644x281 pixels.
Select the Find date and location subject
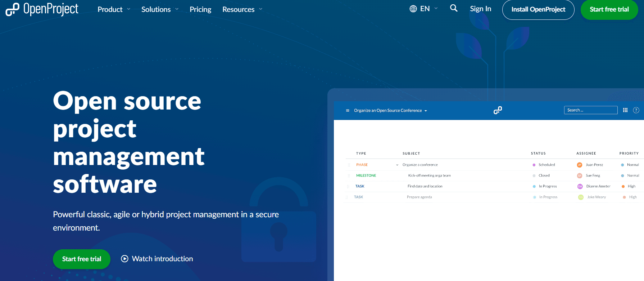[425, 187]
